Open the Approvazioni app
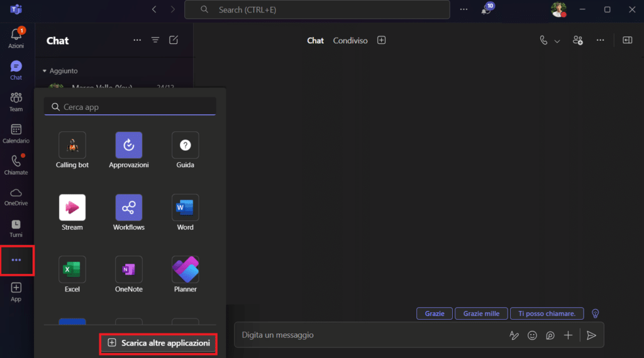Image resolution: width=644 pixels, height=358 pixels. coord(128,150)
